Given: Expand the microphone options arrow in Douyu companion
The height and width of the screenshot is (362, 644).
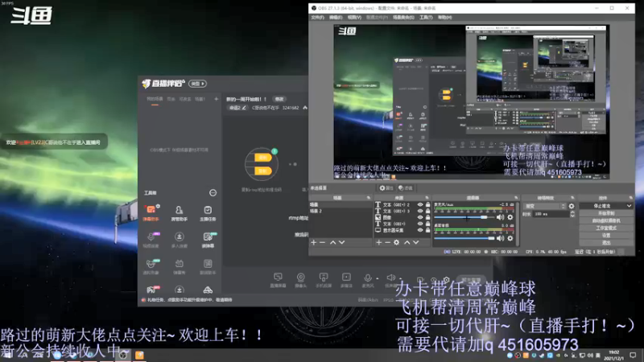Looking at the screenshot, I should pyautogui.click(x=378, y=278).
